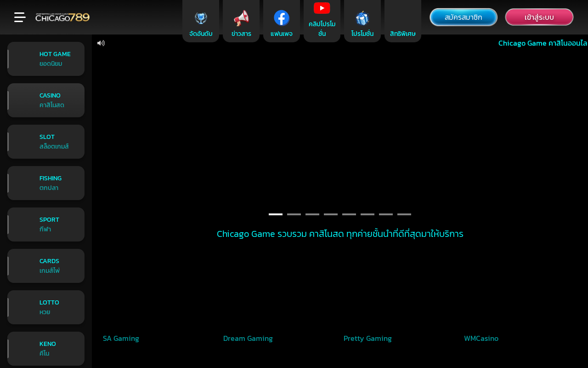Select SLOT สล็อตเกมส์ category

click(x=46, y=142)
